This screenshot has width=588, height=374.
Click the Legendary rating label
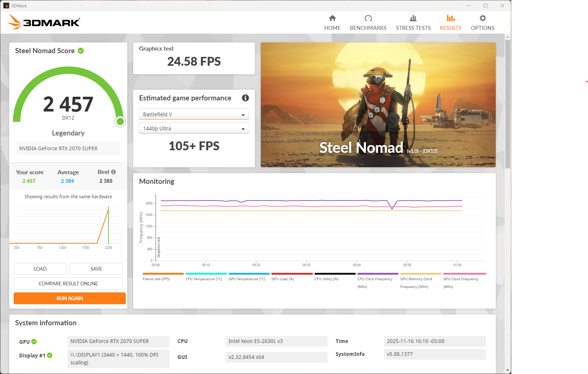click(68, 133)
